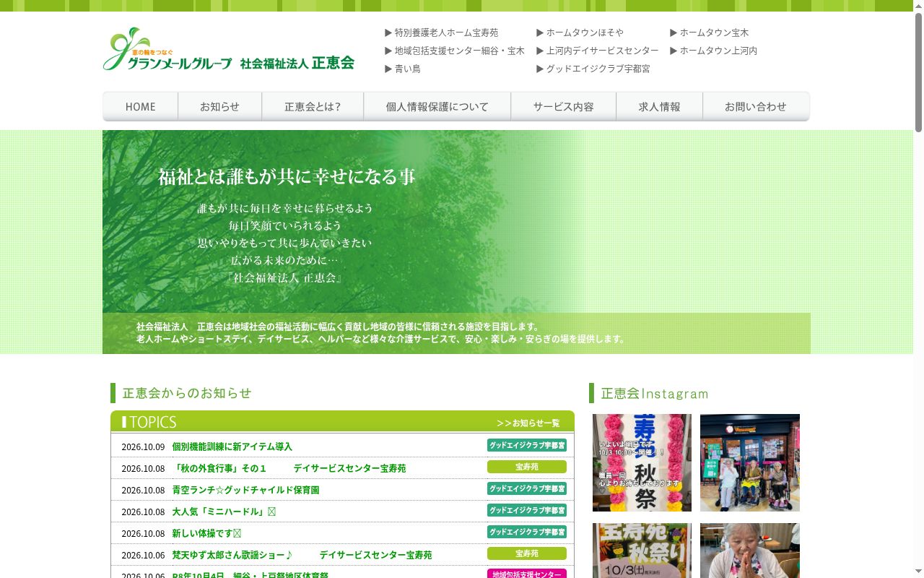
Task: Open Instagram photo of people in wheelchairs
Action: 750,462
